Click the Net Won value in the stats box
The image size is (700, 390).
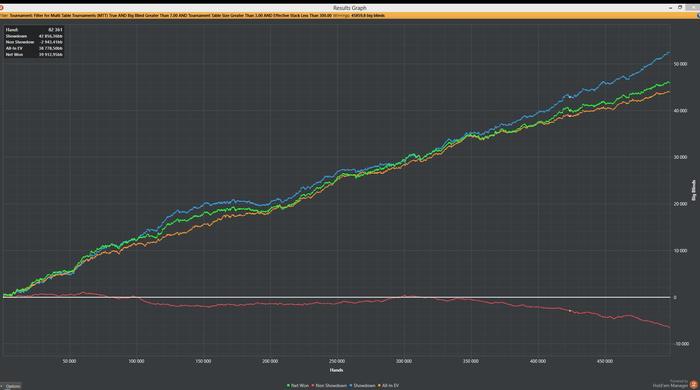[x=50, y=55]
